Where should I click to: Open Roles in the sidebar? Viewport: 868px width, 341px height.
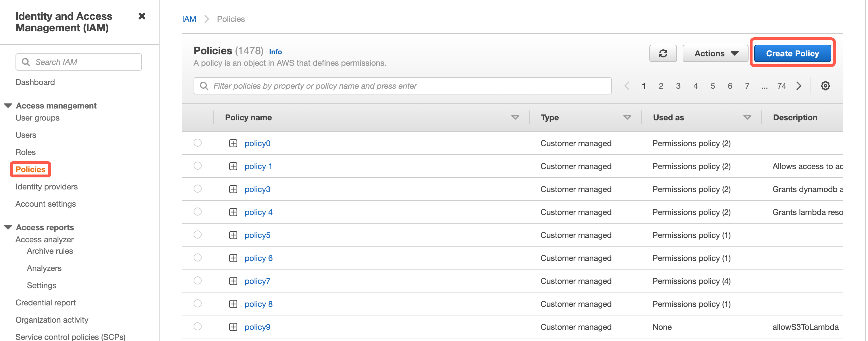pos(25,152)
